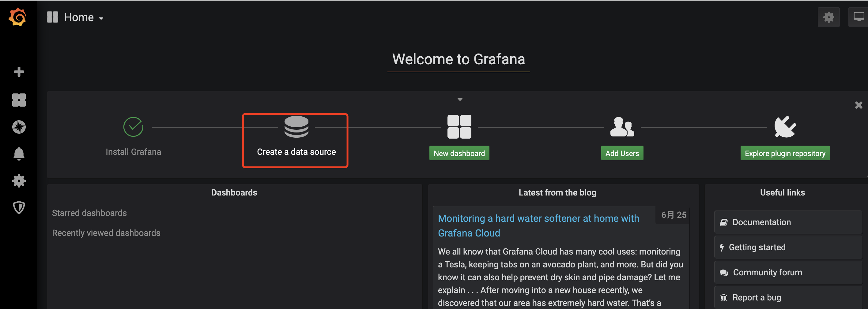The height and width of the screenshot is (309, 868).
Task: Open Server Admin shield icon
Action: 19,208
